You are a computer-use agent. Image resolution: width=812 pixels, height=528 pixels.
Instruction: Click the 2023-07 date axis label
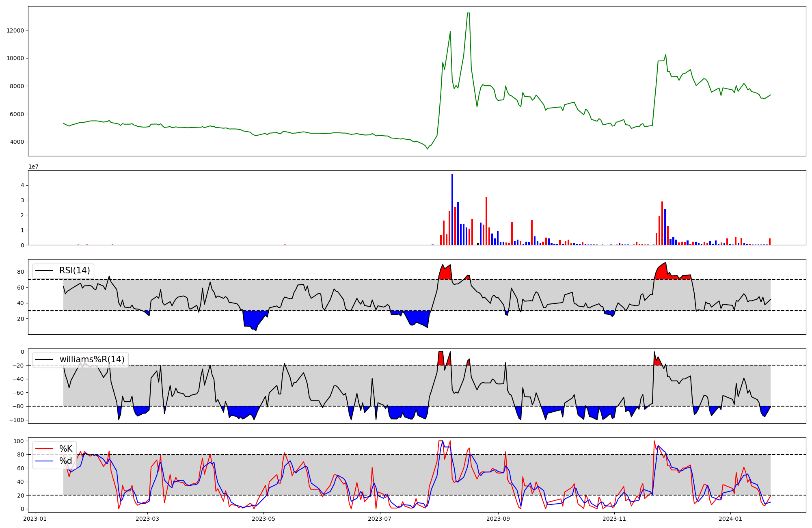point(380,519)
